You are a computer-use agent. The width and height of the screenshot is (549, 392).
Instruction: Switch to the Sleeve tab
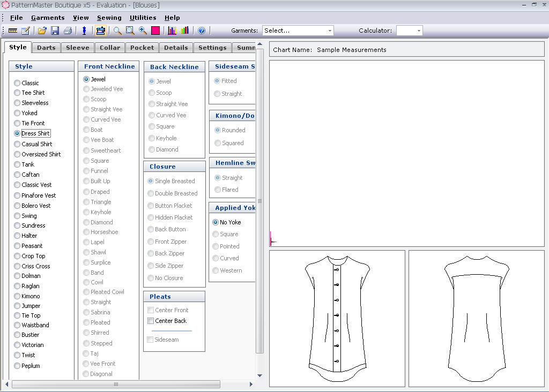(x=78, y=48)
